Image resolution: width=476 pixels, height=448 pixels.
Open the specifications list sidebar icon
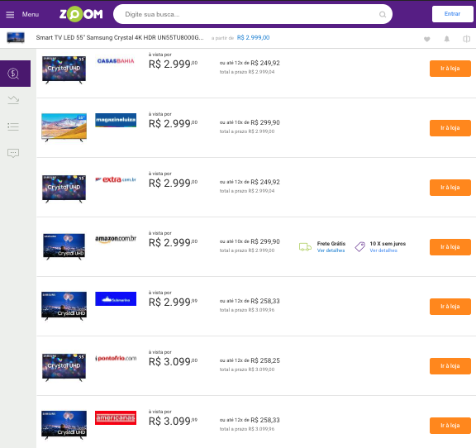point(13,126)
